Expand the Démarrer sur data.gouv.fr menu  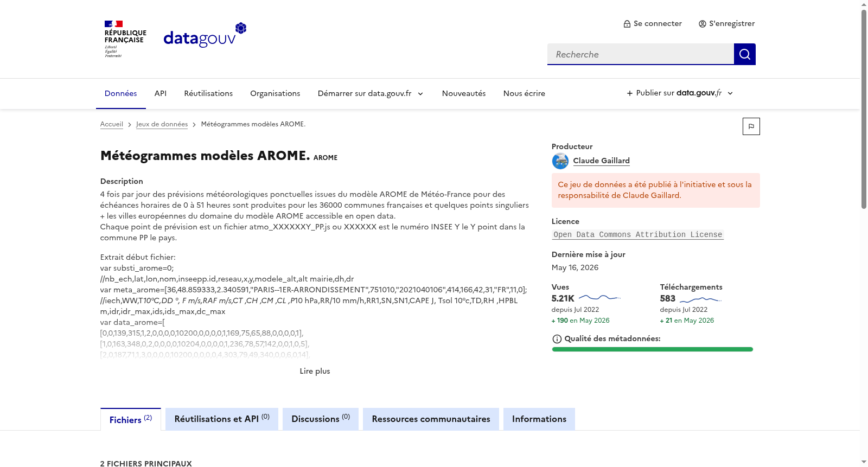pyautogui.click(x=371, y=94)
